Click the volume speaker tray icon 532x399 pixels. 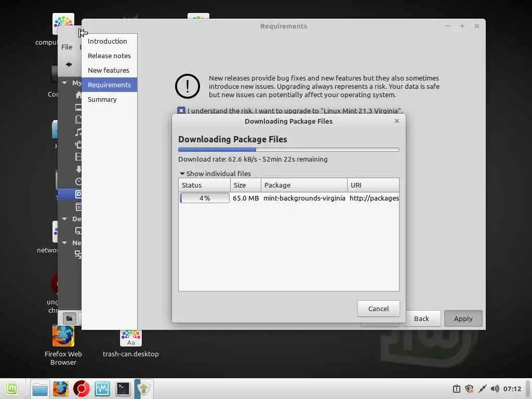tap(495, 389)
